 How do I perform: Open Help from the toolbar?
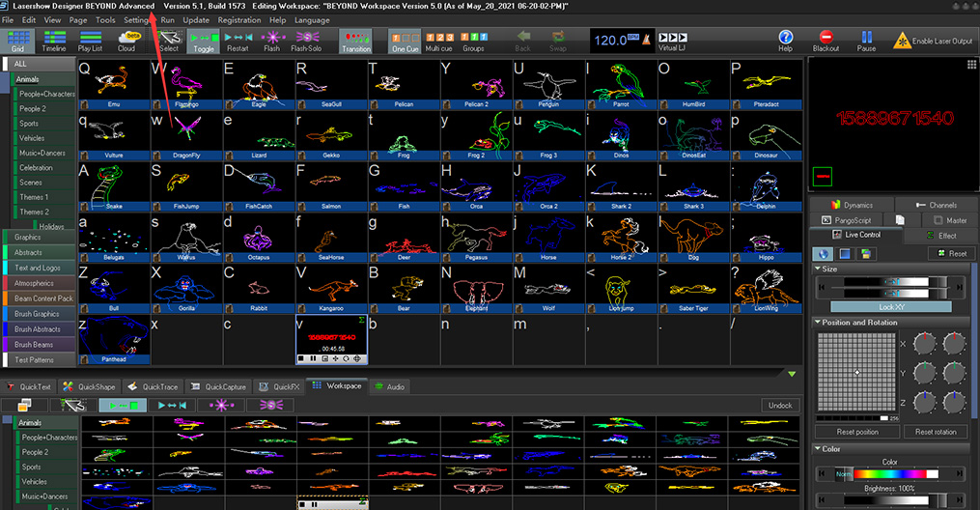coord(786,42)
